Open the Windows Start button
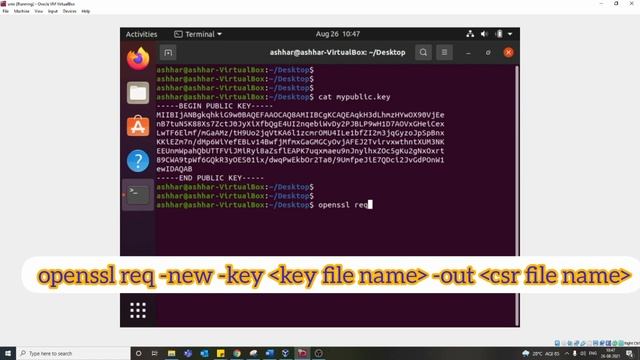Image resolution: width=640 pixels, height=360 pixels. pyautogui.click(x=8, y=353)
